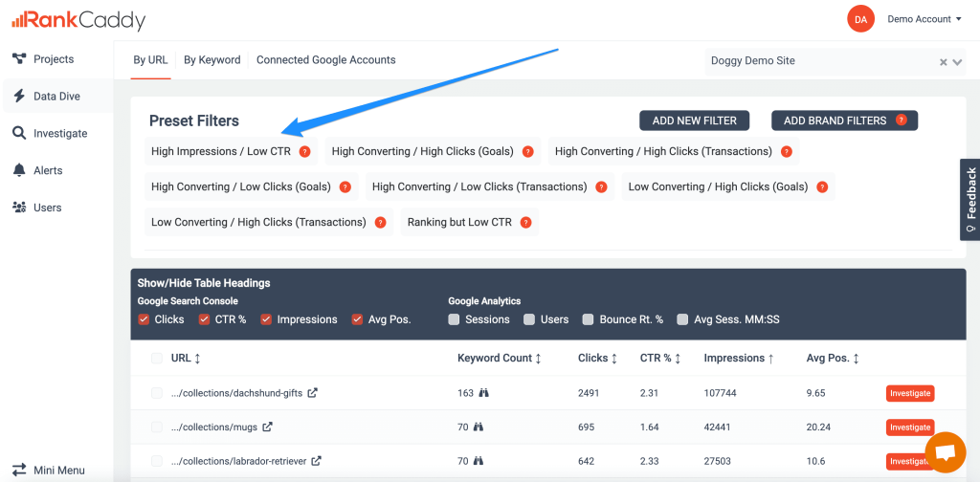Viewport: 980px width, 482px height.
Task: Click help icon for Low Converting / High Clicks (Goals)
Action: coord(822,186)
